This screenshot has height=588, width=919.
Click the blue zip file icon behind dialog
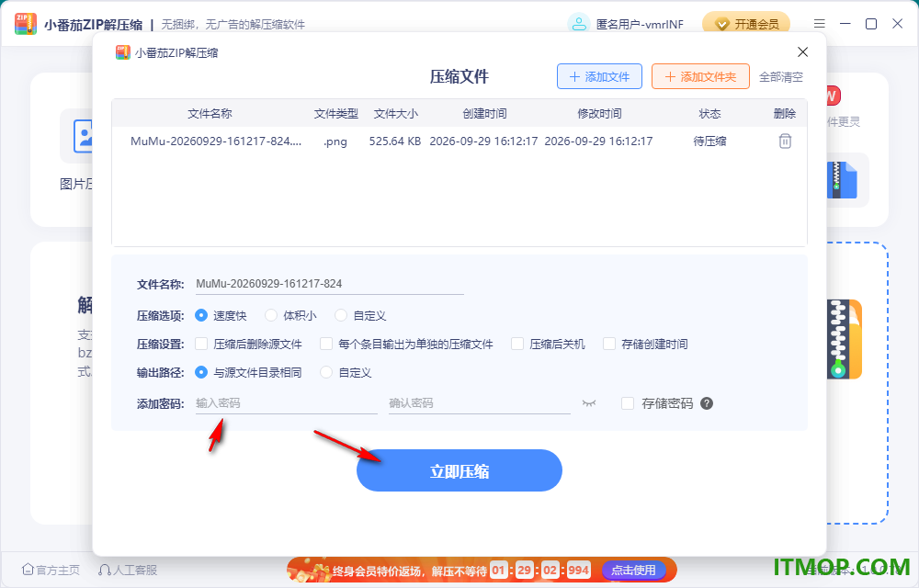[x=842, y=180]
